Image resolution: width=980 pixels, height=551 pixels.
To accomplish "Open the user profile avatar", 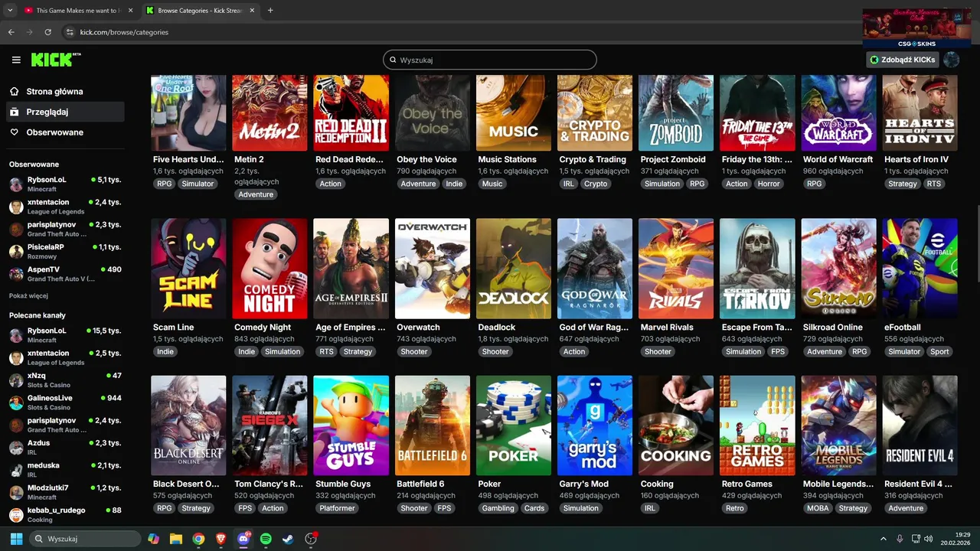I will (x=951, y=60).
